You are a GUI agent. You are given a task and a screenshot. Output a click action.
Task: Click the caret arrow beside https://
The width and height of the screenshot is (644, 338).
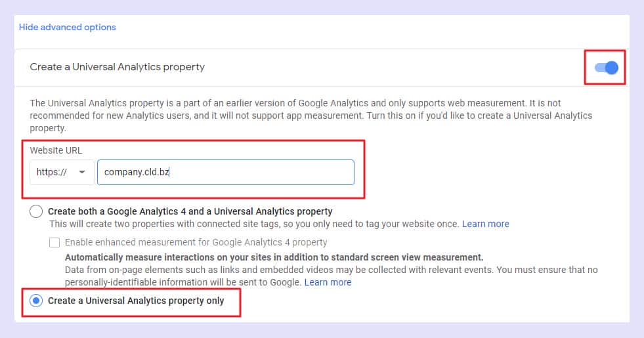pyautogui.click(x=82, y=172)
